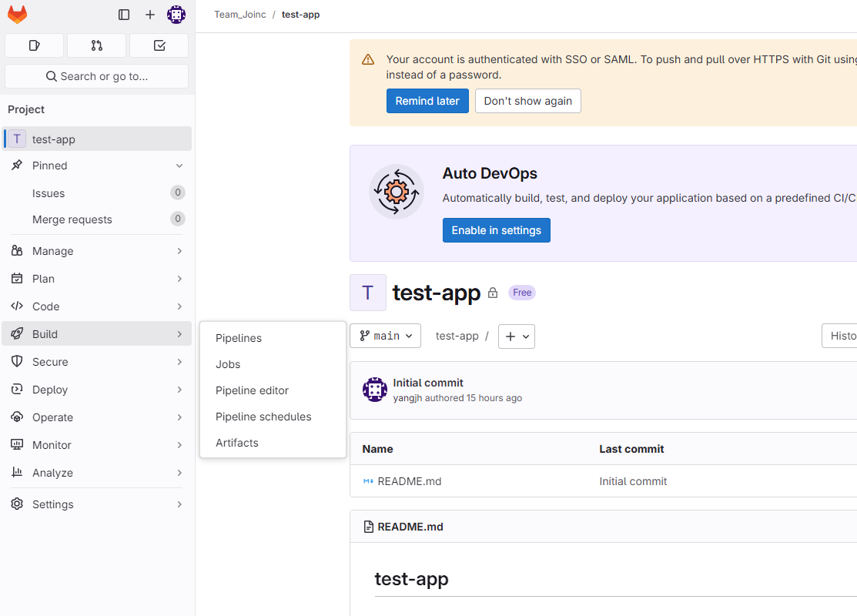The height and width of the screenshot is (616, 857).
Task: Click test-app repository path link
Action: coord(457,336)
